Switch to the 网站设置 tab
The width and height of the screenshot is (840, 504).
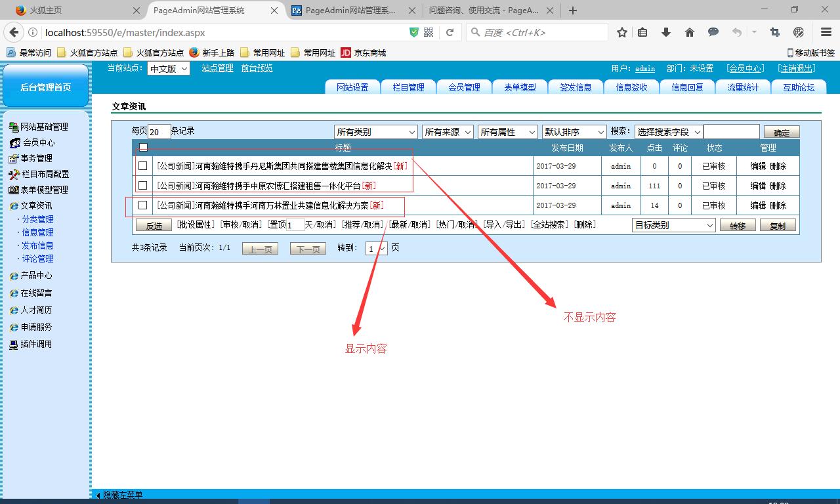click(352, 87)
